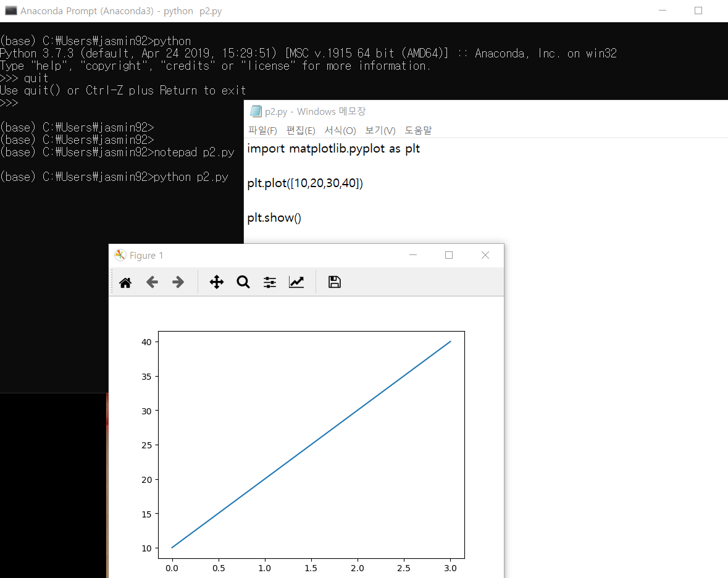Image resolution: width=728 pixels, height=578 pixels.
Task: Open the 도움말 menu
Action: (x=419, y=130)
